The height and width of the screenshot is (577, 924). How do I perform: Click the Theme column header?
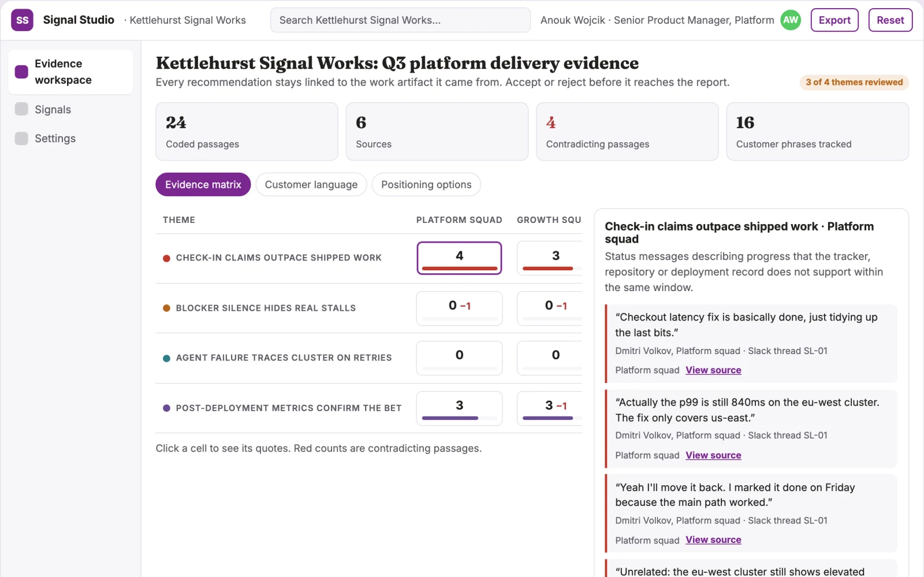[x=179, y=220]
